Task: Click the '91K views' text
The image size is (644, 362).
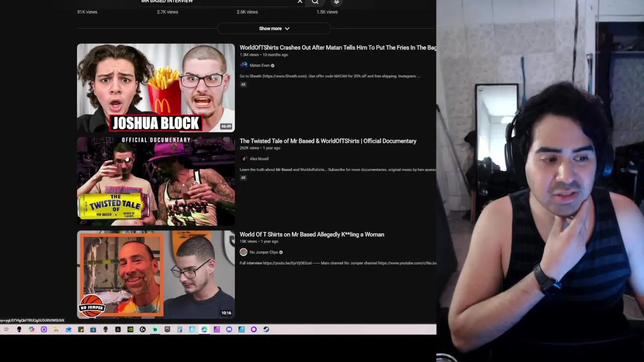Action: coord(87,12)
